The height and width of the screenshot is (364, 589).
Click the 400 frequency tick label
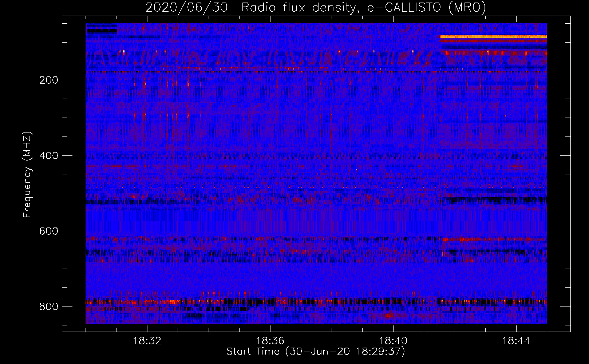(x=49, y=156)
